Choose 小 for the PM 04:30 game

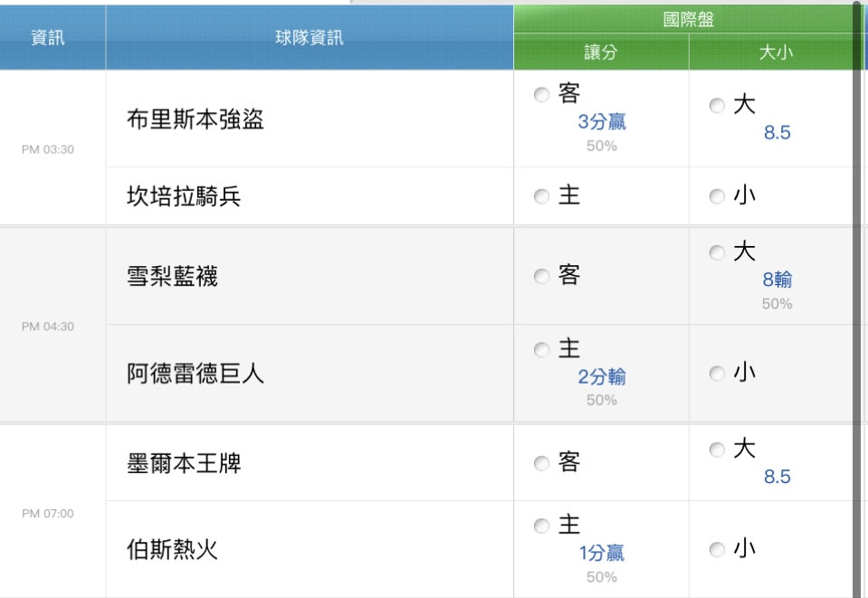tap(717, 374)
